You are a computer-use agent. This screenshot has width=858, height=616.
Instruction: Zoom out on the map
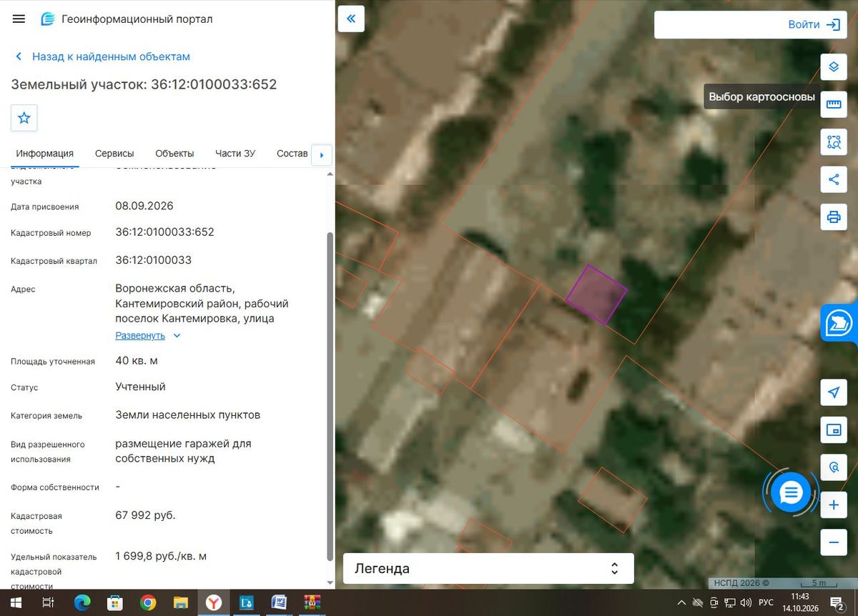[x=834, y=542]
